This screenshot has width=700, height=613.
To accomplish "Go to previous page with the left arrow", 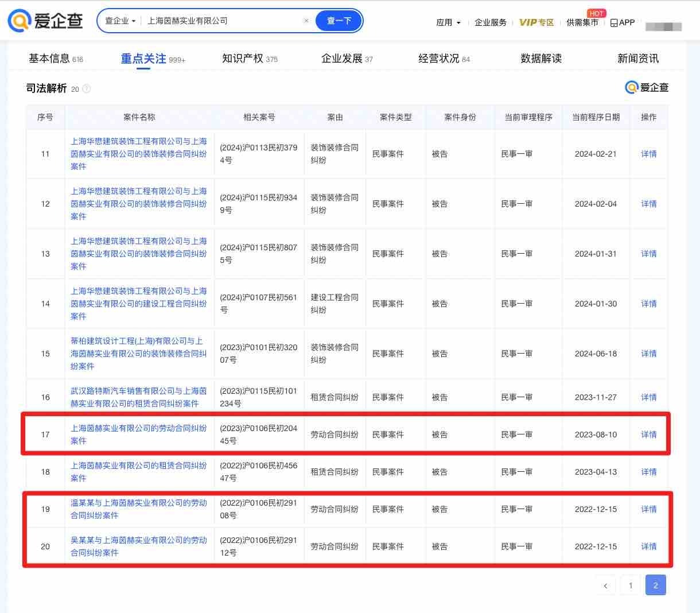I will 605,585.
